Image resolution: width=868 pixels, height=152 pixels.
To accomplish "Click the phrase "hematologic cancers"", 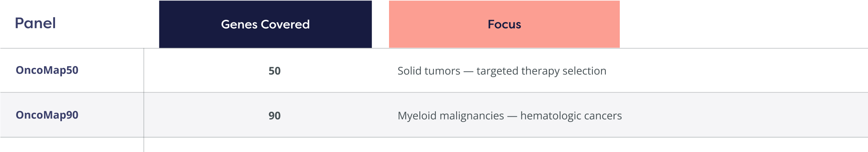I will point(571,116).
